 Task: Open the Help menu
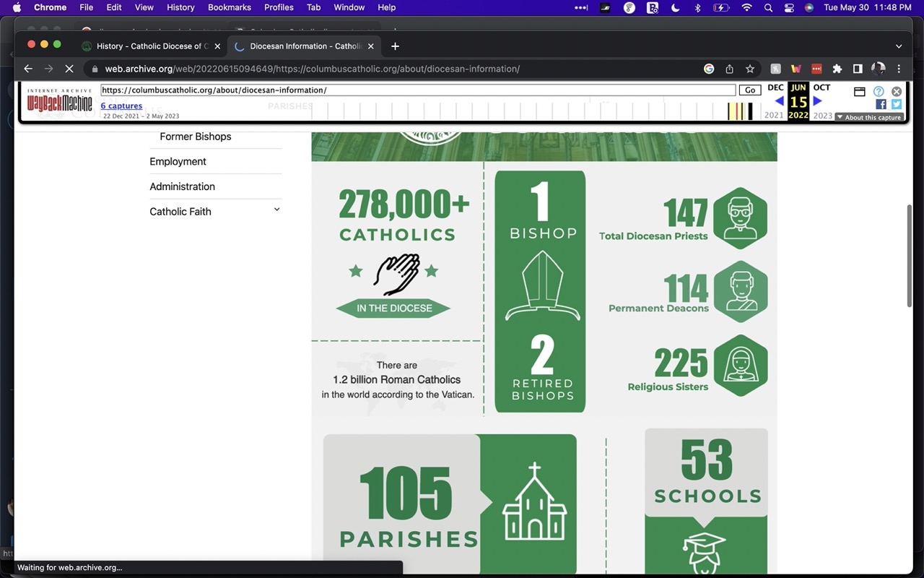tap(387, 7)
